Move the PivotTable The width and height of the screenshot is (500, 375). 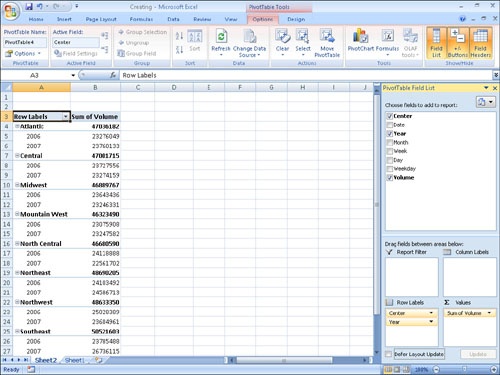(x=327, y=43)
